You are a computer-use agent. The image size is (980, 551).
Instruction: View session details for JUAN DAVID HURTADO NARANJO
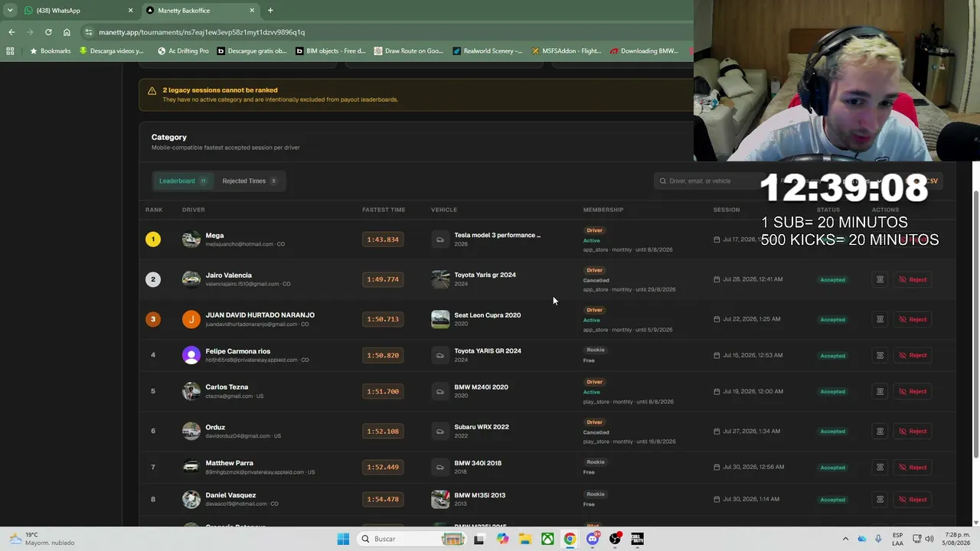[880, 319]
